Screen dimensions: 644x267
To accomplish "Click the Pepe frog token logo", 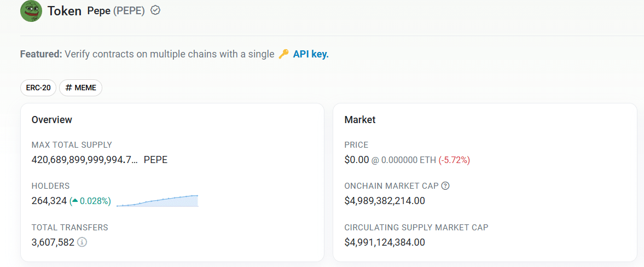I will (31, 11).
